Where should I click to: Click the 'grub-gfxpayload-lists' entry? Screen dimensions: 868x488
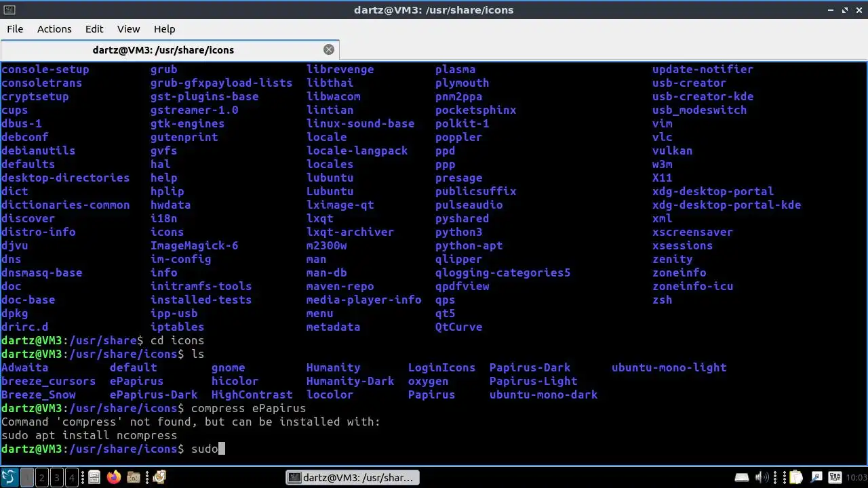(x=222, y=83)
